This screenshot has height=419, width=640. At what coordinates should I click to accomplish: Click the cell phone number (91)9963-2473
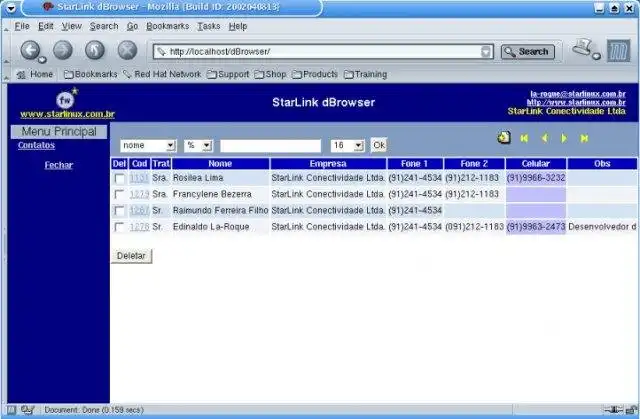pyautogui.click(x=536, y=227)
